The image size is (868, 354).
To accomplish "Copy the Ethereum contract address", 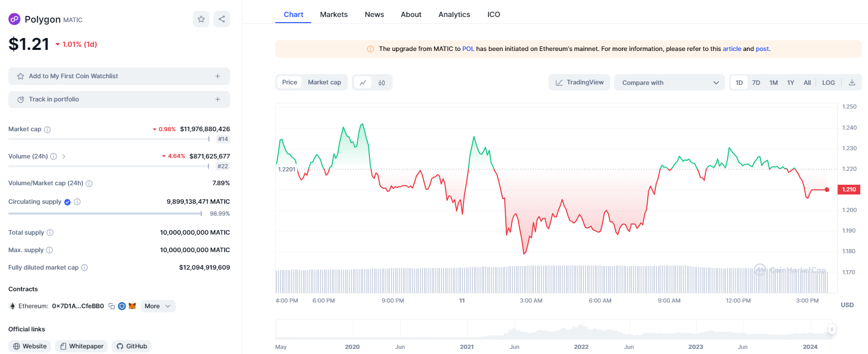I will [x=112, y=306].
